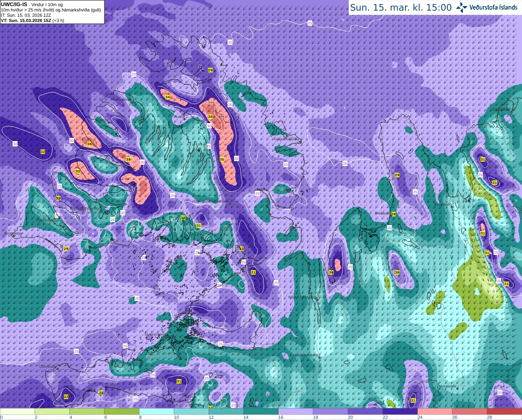522x420 pixels.
Task: Click the yellow 34 gust label north of Æðey
Action: click(x=168, y=97)
